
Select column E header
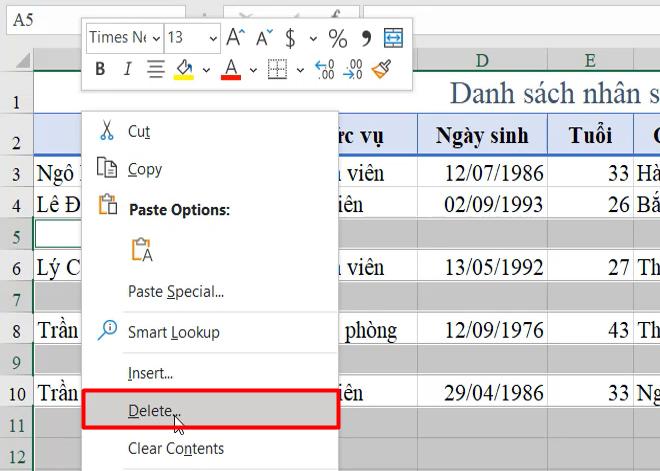tap(591, 60)
